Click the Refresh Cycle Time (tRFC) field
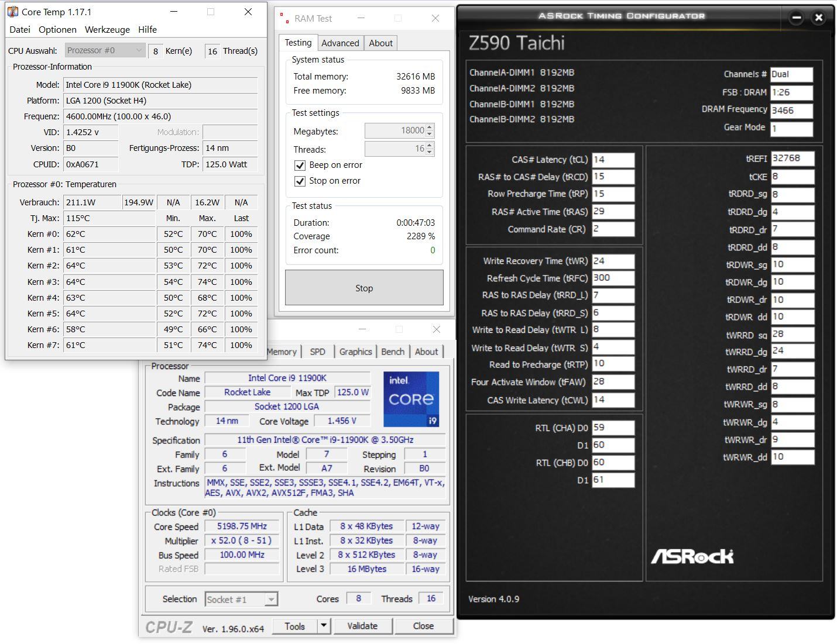The height and width of the screenshot is (644, 837). point(613,278)
